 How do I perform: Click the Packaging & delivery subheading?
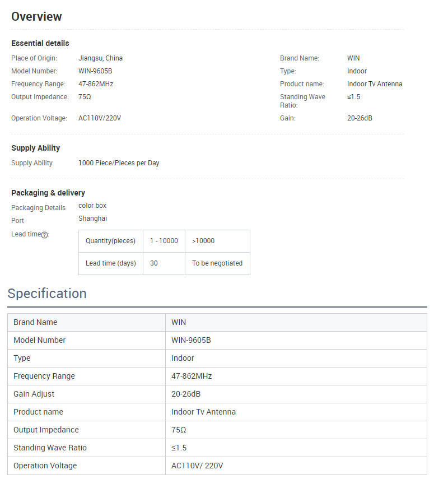pyautogui.click(x=48, y=193)
